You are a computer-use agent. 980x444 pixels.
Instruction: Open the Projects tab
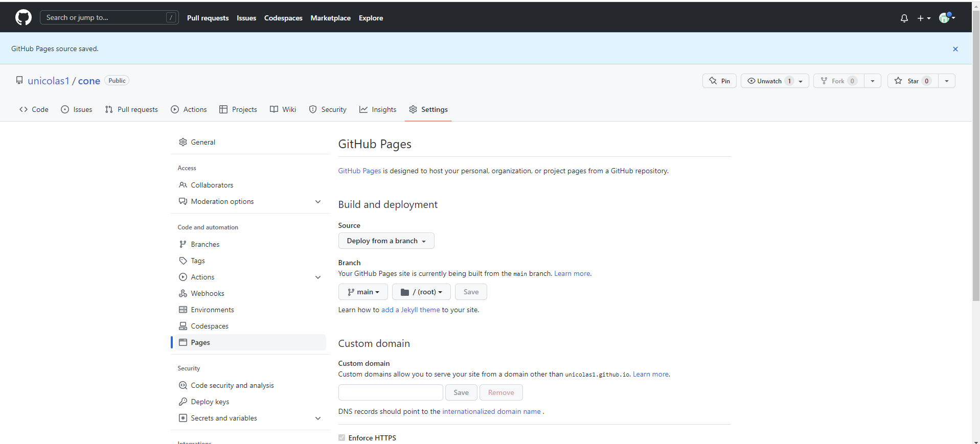(238, 109)
